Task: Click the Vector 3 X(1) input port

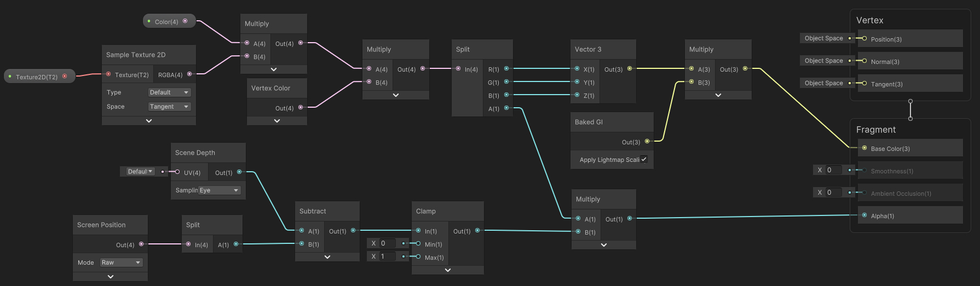Action: (577, 69)
